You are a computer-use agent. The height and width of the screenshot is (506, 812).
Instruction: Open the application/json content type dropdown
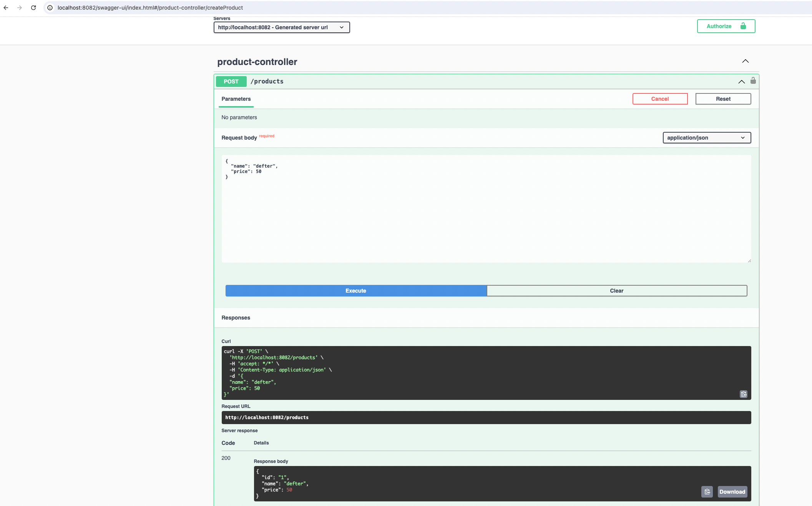[x=706, y=138]
